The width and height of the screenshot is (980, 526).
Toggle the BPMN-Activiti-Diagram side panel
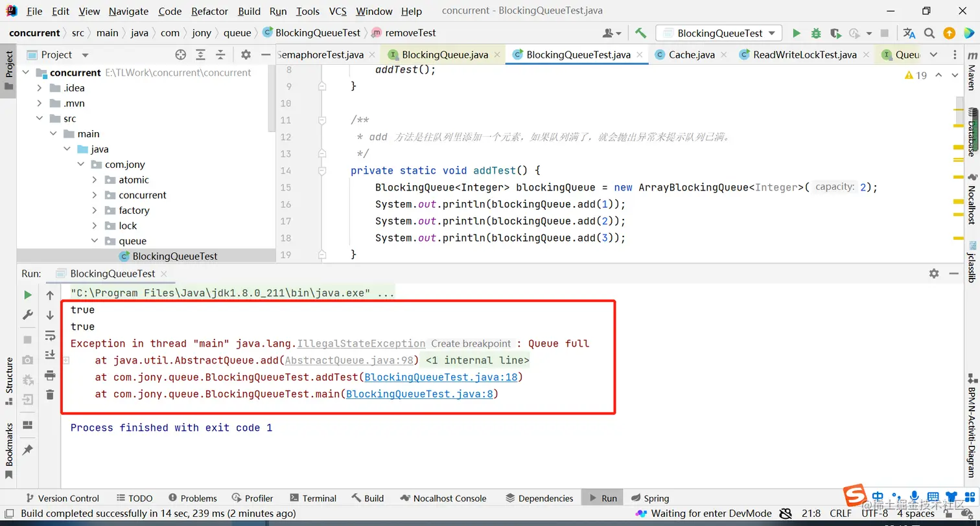point(972,425)
